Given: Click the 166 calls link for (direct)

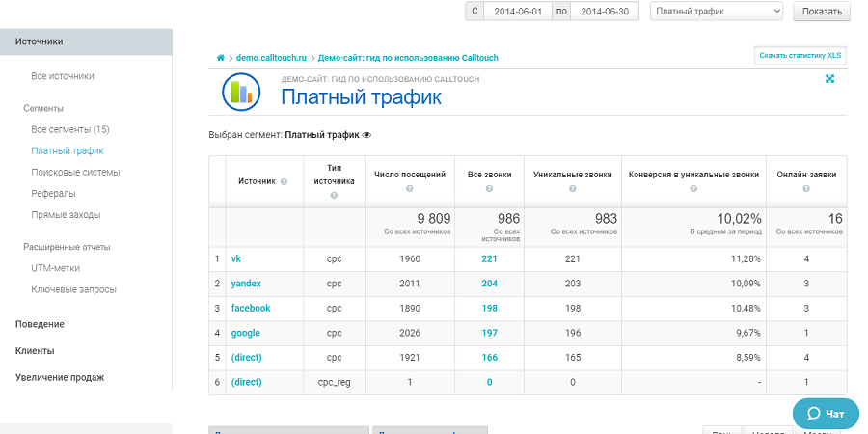Looking at the screenshot, I should point(489,358).
